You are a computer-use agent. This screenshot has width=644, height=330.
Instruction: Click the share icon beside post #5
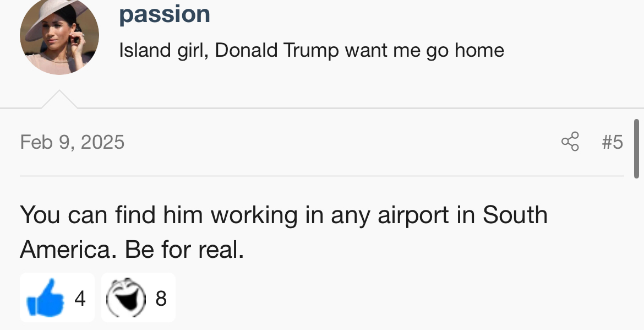(570, 142)
